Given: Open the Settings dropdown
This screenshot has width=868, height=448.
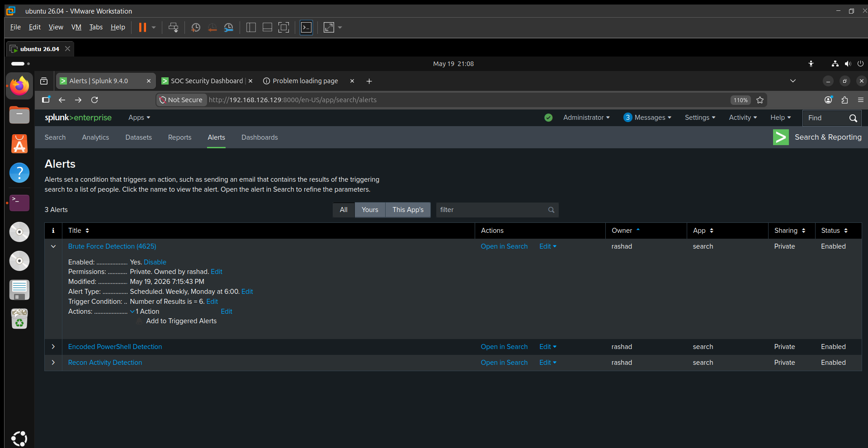Looking at the screenshot, I should click(x=700, y=118).
